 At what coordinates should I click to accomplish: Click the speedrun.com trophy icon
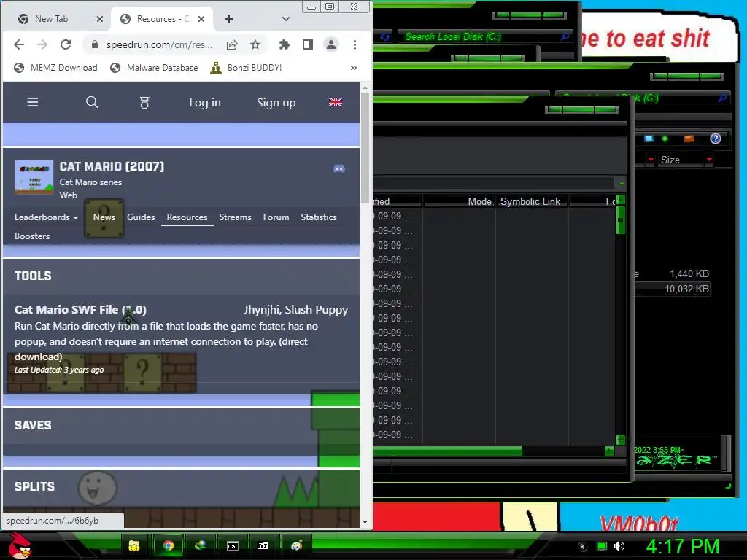click(x=144, y=102)
